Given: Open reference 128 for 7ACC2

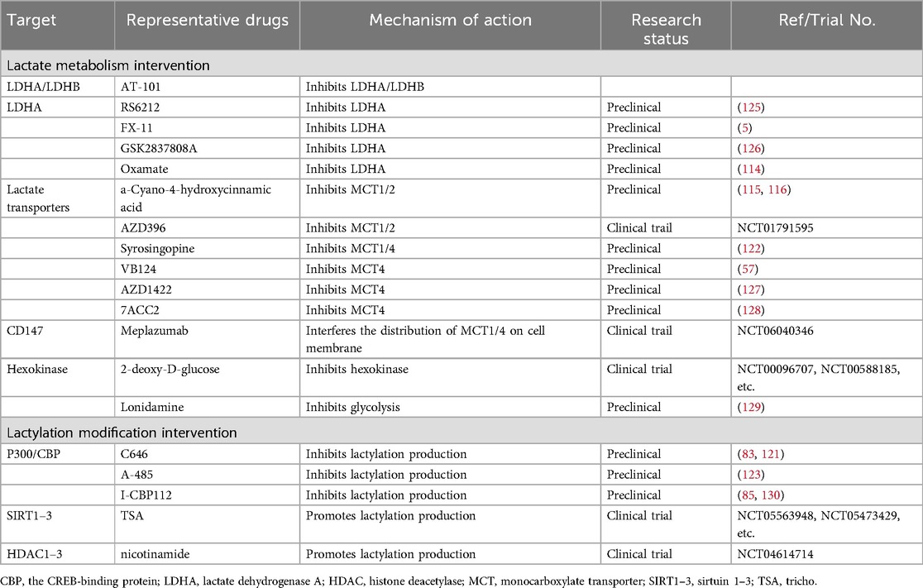Looking at the screenshot, I should click(751, 310).
